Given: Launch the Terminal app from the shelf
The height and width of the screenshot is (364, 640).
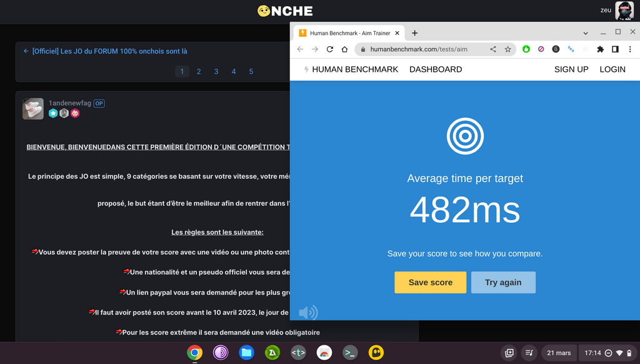Looking at the screenshot, I should (x=350, y=353).
